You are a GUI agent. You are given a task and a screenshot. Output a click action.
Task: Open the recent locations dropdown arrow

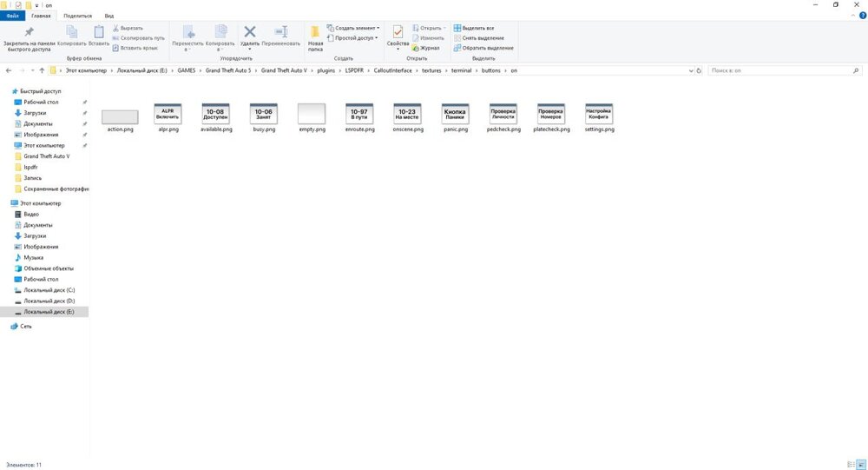click(x=32, y=70)
